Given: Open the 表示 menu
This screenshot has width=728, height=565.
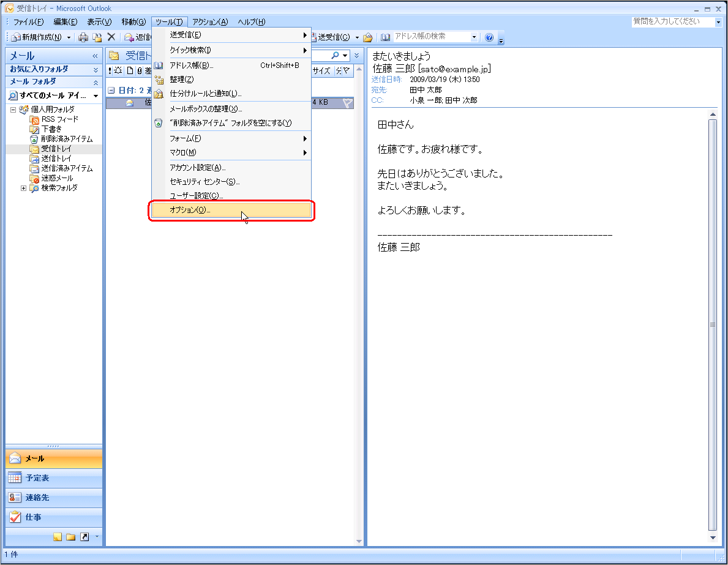Looking at the screenshot, I should pyautogui.click(x=99, y=22).
